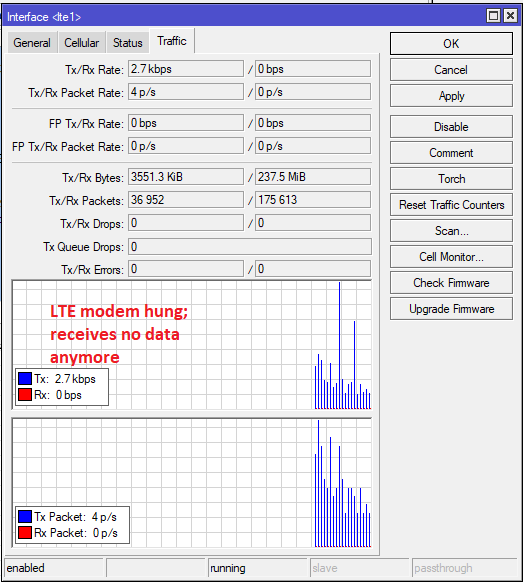
Task: Click the Tx Bytes value 3551.3 KiB
Action: click(186, 177)
